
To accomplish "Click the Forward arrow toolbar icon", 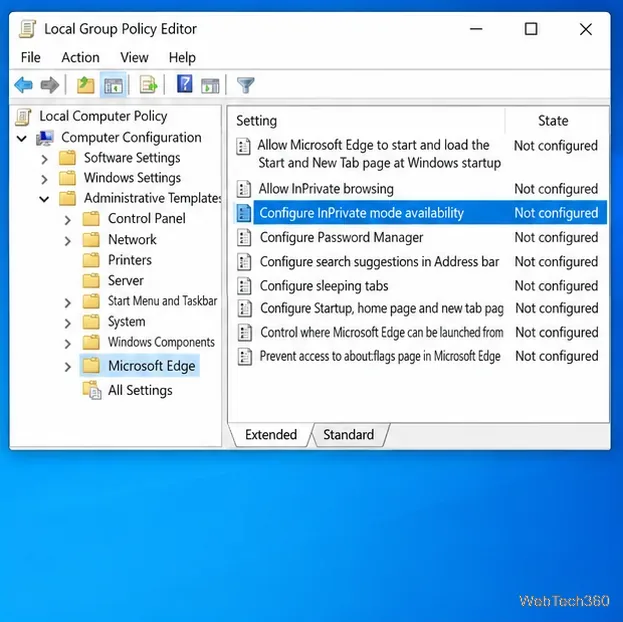I will click(x=50, y=85).
